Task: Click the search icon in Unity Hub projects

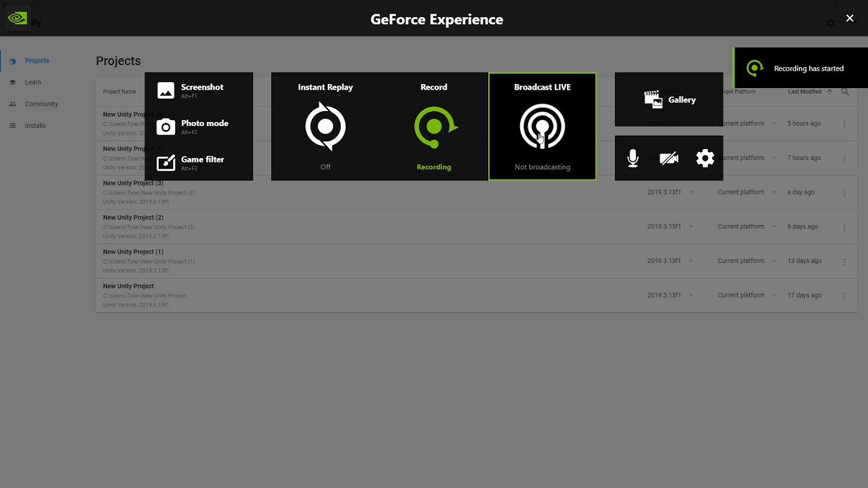Action: click(845, 91)
